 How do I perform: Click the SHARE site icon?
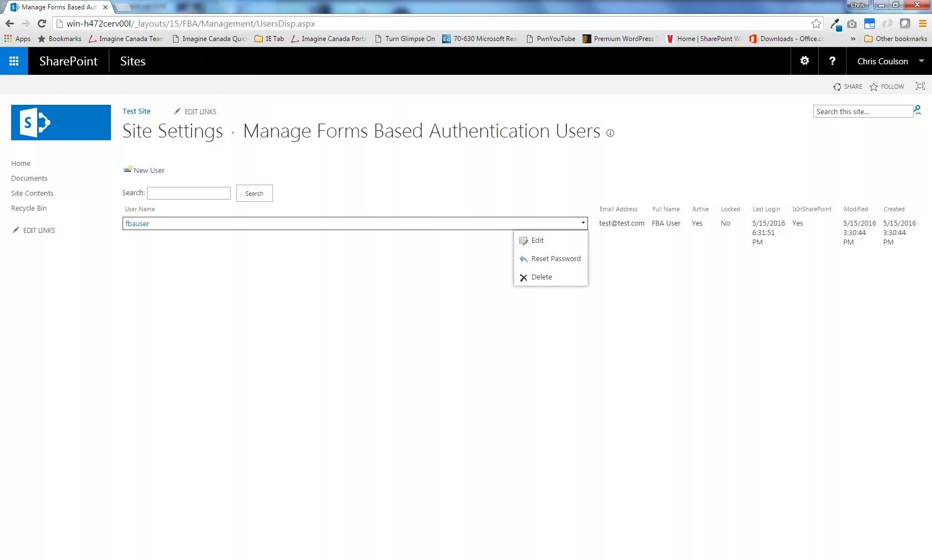point(837,86)
